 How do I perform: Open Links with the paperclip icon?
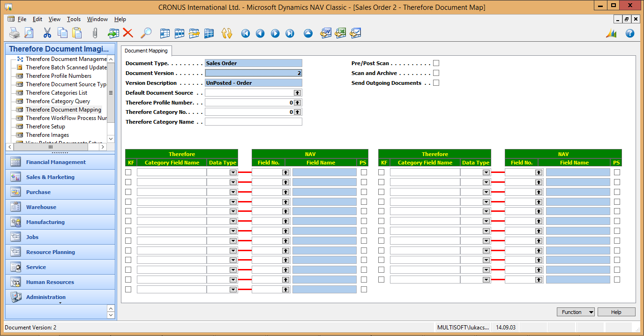95,33
